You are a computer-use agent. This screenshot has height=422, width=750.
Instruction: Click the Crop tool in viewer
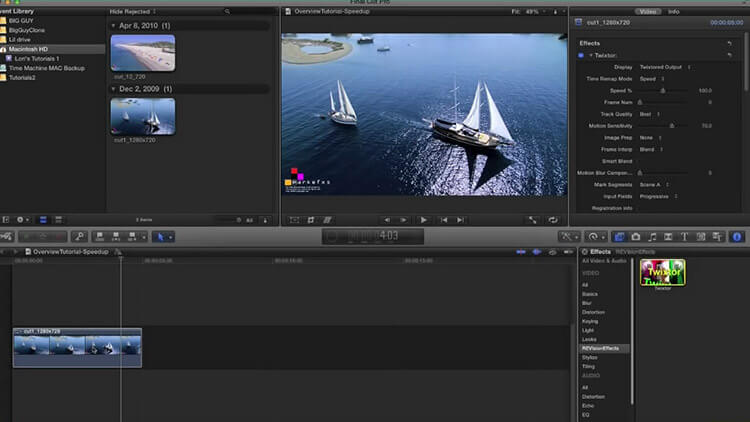311,220
